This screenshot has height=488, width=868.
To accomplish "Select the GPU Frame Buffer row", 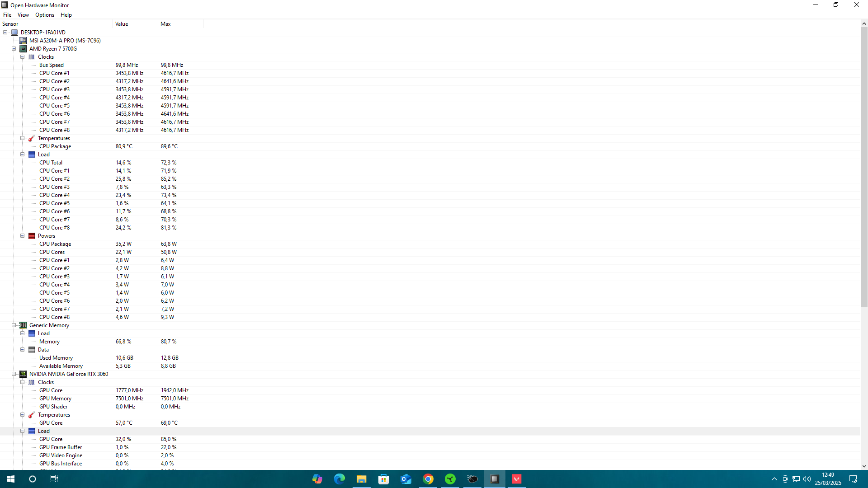I will click(x=429, y=447).
